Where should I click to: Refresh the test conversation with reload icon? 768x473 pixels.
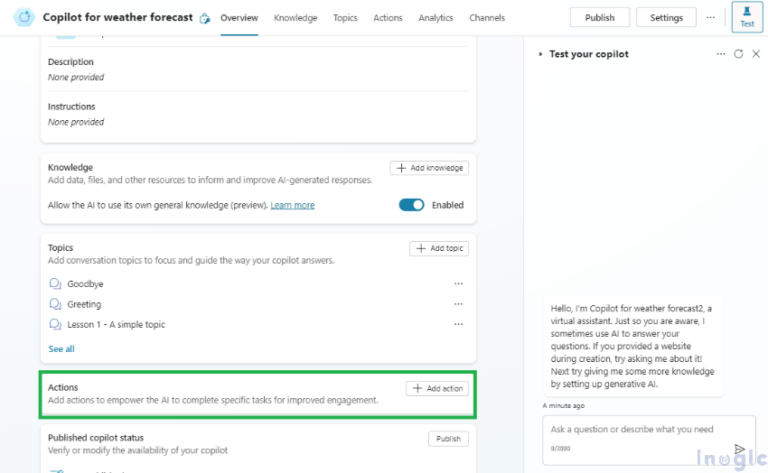tap(738, 54)
